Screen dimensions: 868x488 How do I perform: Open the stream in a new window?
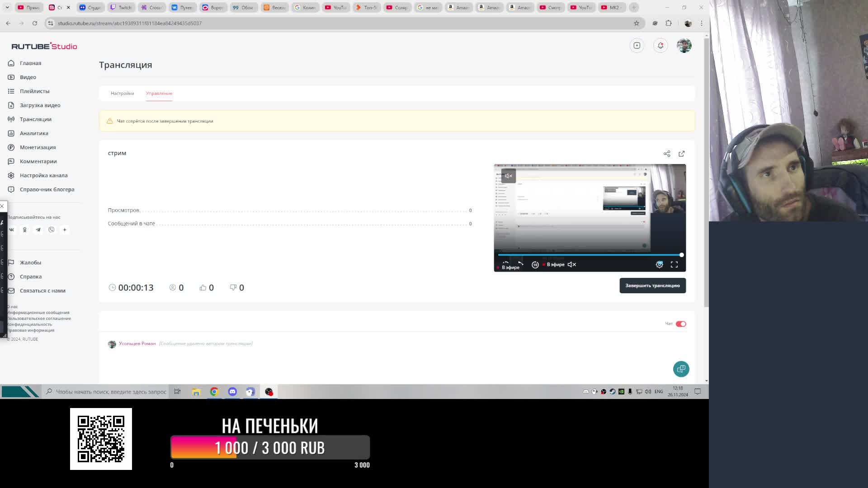681,154
